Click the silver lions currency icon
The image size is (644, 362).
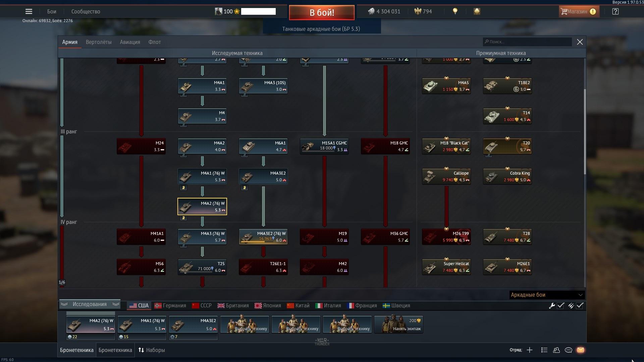click(x=371, y=11)
